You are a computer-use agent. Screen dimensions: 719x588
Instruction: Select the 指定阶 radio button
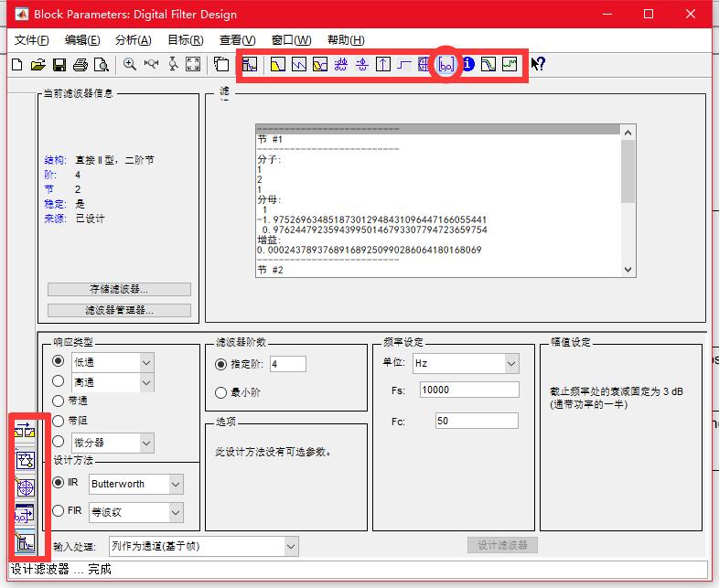pos(220,364)
